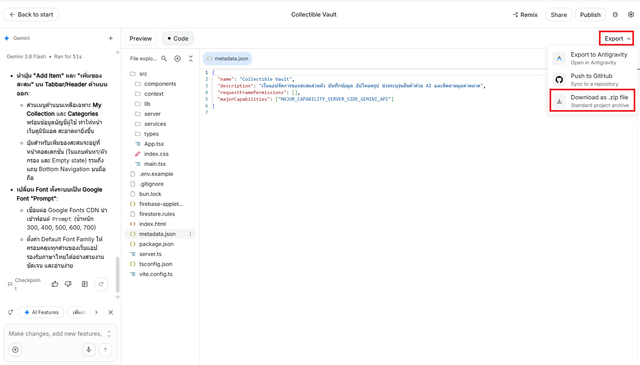Select the metadata.json editor tab
Image resolution: width=640 pixels, height=365 pixels.
click(x=227, y=59)
